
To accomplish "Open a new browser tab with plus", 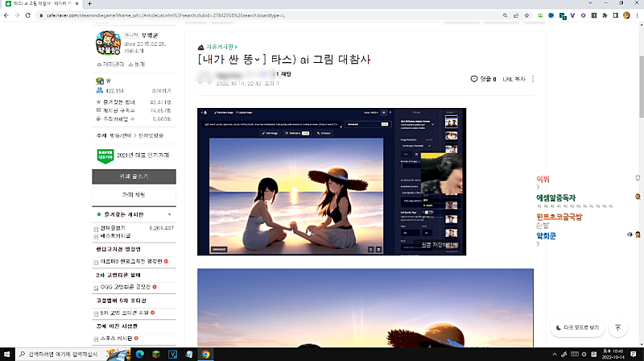I will tap(89, 4).
